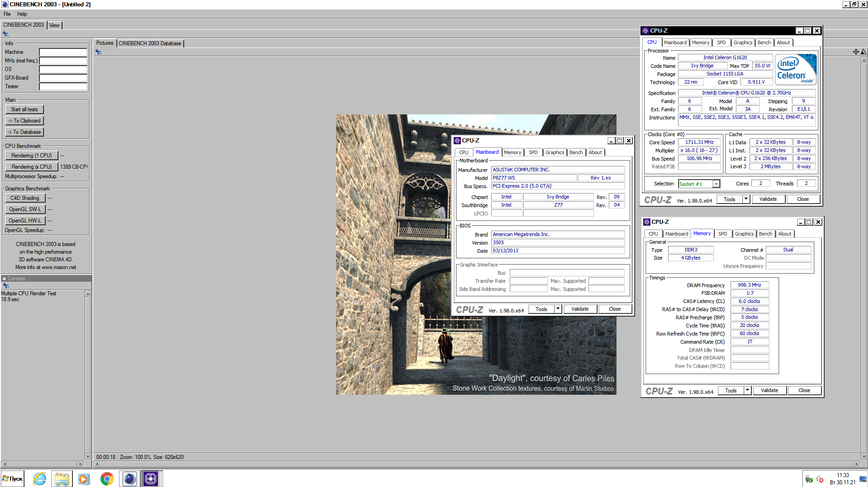This screenshot has height=487, width=868.
Task: Expand the Tools dropdown arrow in the CPU tab window
Action: [x=746, y=199]
